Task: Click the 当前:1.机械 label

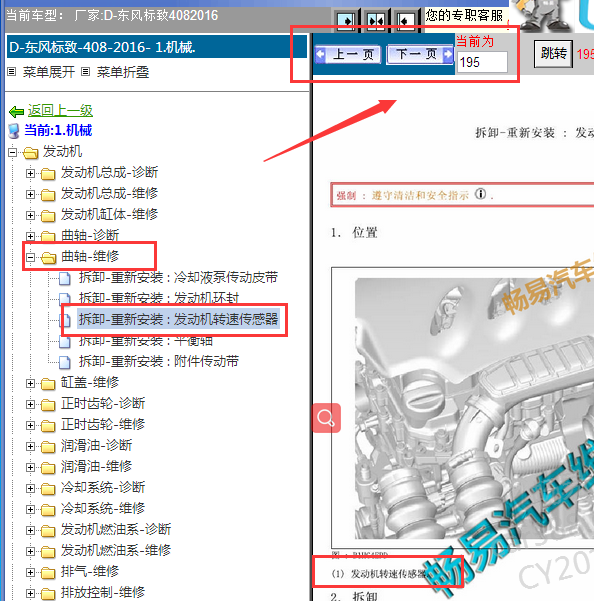Action: point(58,130)
